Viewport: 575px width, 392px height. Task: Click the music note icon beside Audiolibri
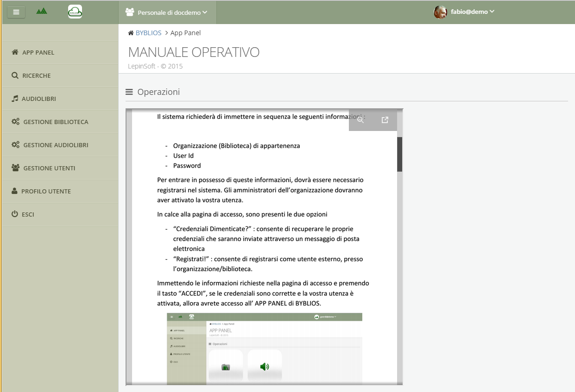15,99
